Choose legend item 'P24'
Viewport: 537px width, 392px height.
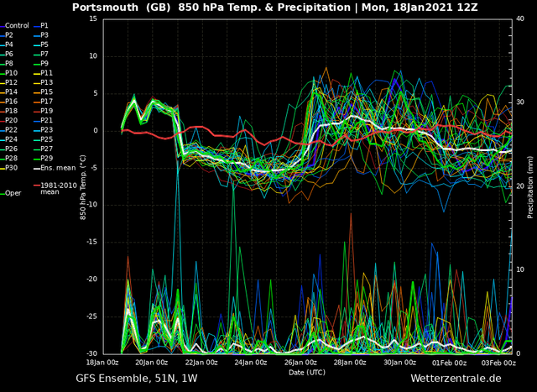point(9,139)
